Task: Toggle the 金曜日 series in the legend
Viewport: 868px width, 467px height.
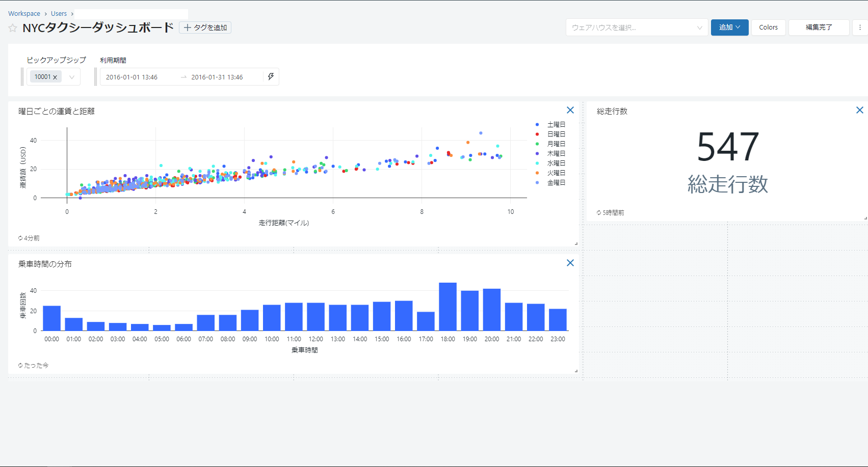Action: (x=556, y=183)
